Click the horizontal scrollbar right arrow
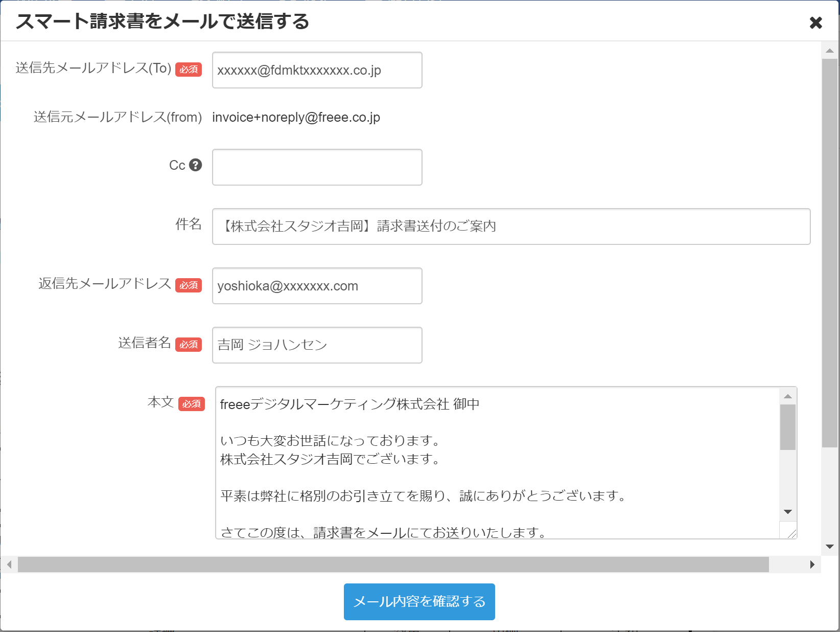This screenshot has height=632, width=840. coord(812,565)
